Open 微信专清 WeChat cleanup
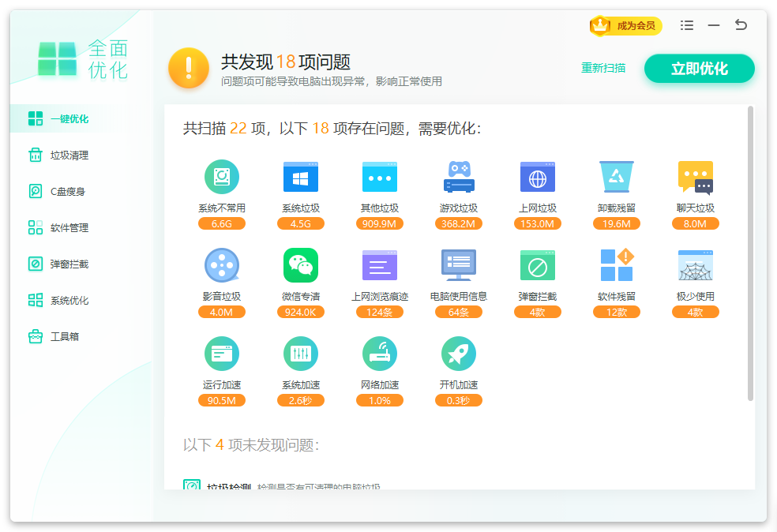This screenshot has height=532, width=777. 301,265
